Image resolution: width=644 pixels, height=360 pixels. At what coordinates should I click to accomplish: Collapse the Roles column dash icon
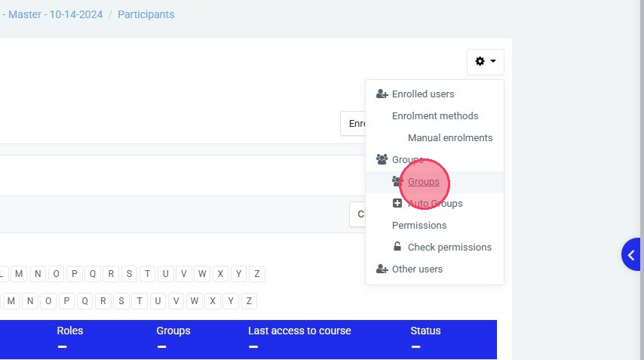(62, 347)
